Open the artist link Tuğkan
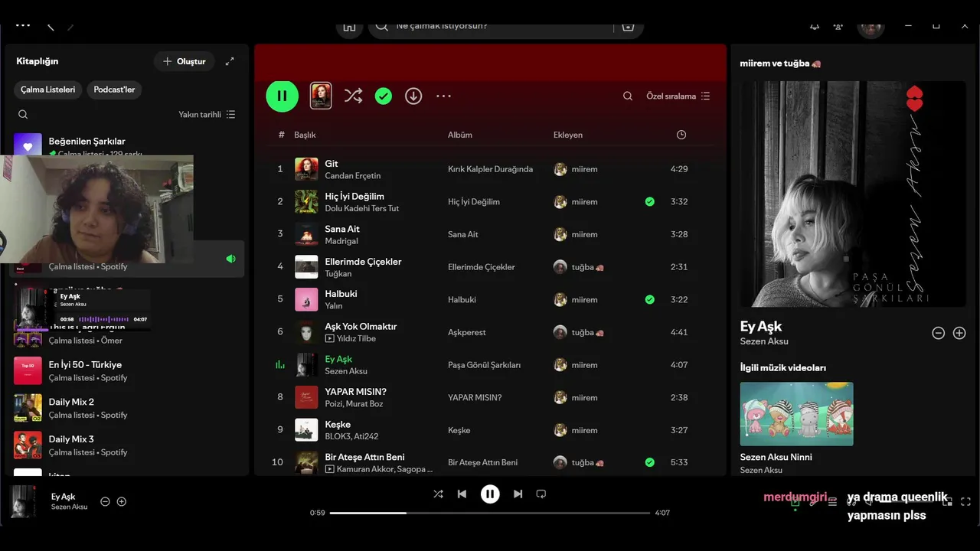The image size is (980, 551). click(338, 273)
